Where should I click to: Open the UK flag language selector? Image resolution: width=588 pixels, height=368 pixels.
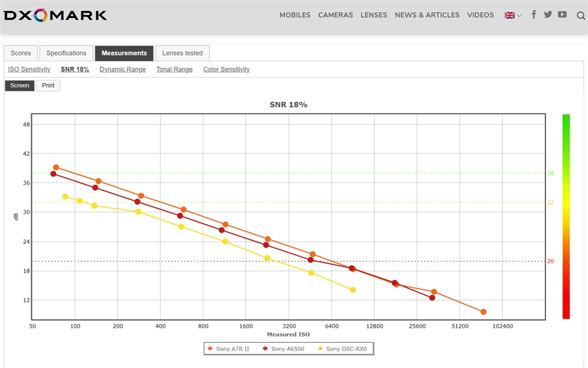(513, 16)
